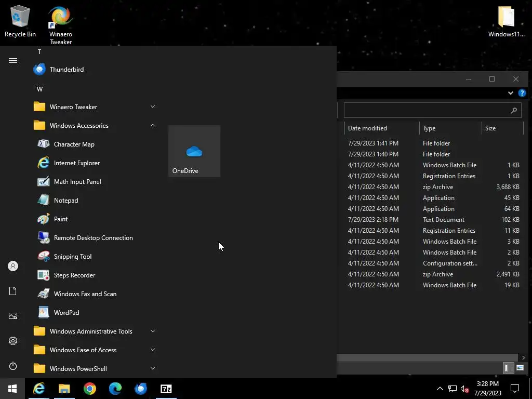Open Thunderbird from the taskbar

tap(140, 389)
